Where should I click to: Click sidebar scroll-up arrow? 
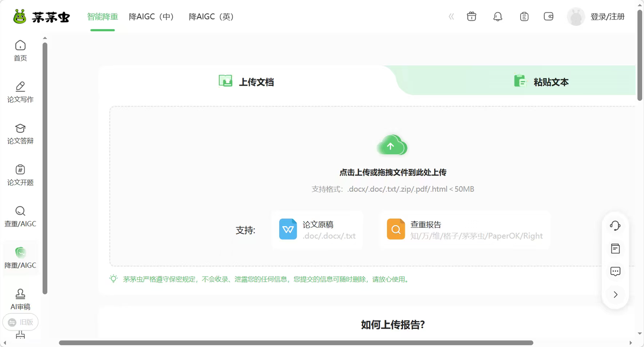[x=45, y=38]
